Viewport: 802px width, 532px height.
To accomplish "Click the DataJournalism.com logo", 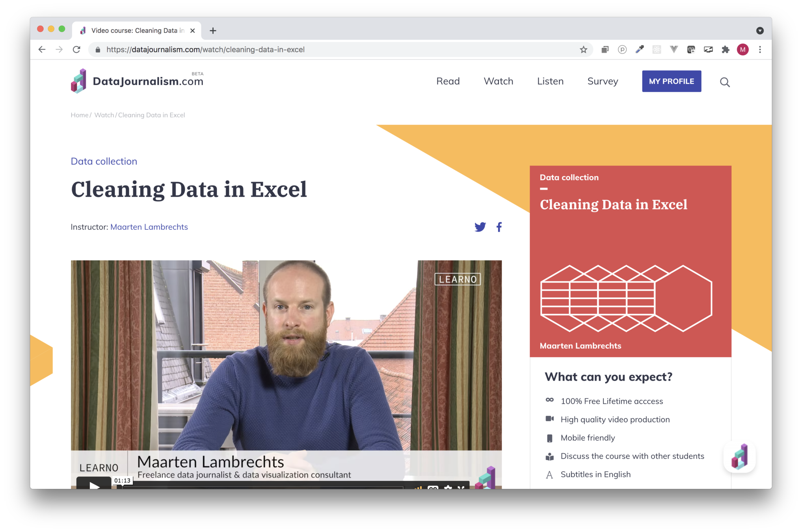I will tap(137, 81).
